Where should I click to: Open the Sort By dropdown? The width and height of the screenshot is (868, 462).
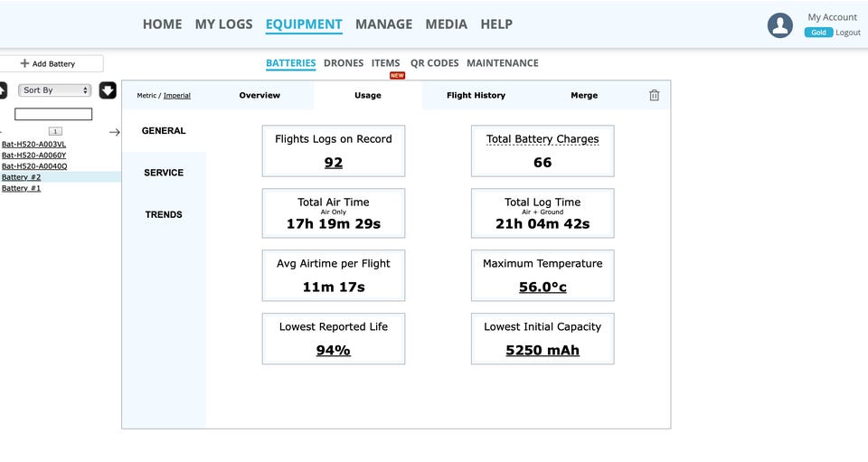coord(55,90)
